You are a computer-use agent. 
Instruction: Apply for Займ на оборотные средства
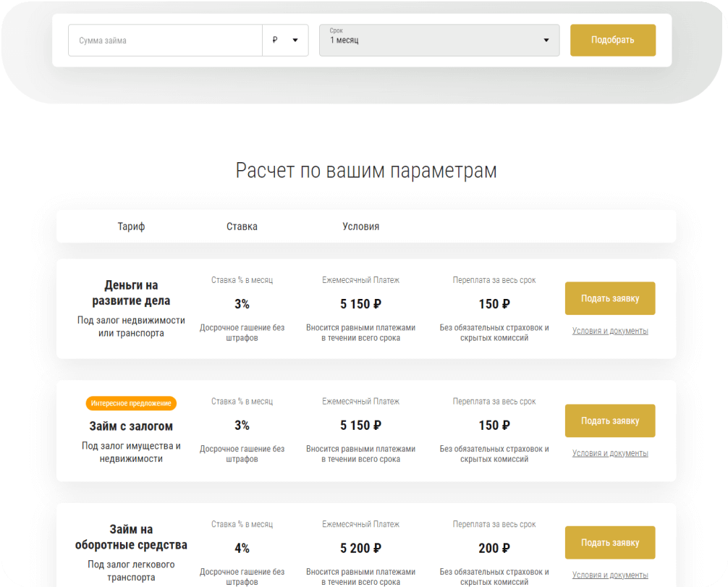coord(609,542)
